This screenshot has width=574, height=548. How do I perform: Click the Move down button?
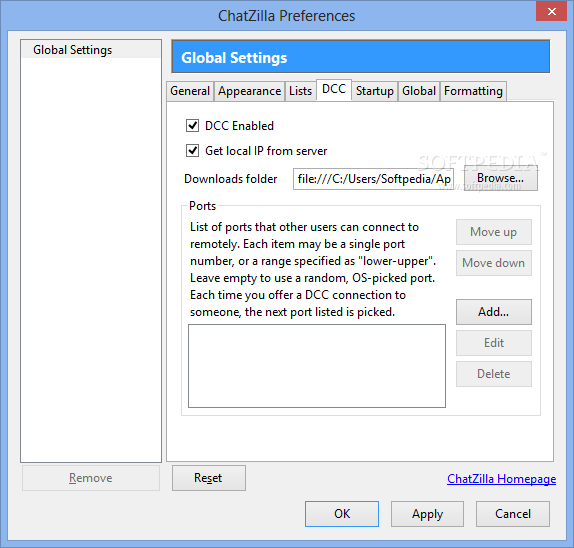pos(493,263)
